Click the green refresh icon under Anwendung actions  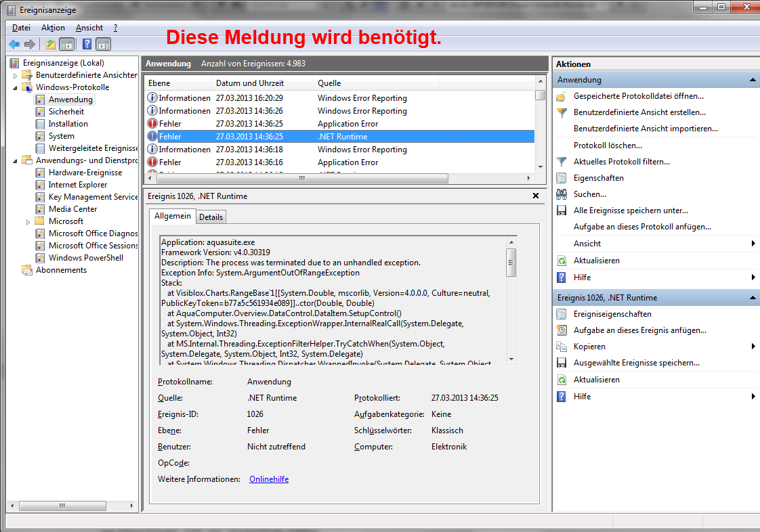[561, 261]
